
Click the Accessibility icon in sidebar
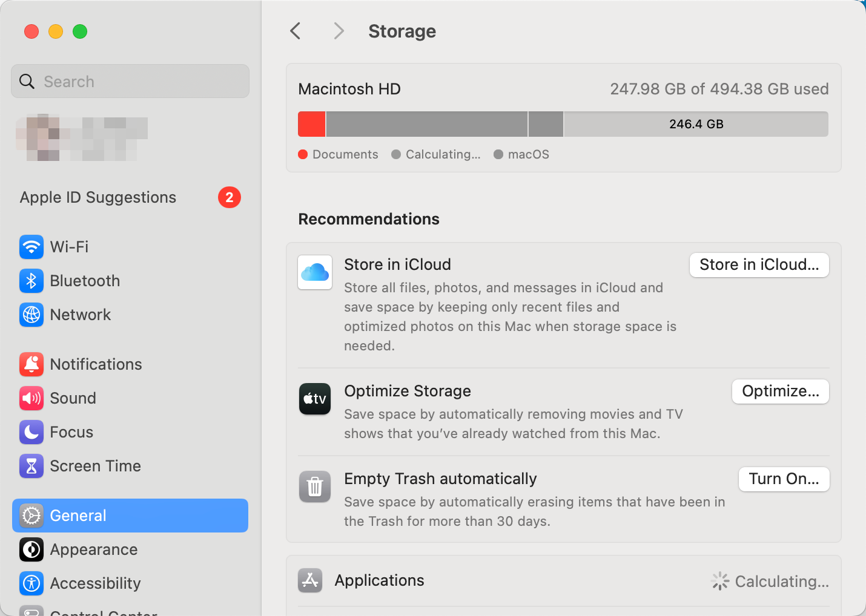tap(31, 583)
